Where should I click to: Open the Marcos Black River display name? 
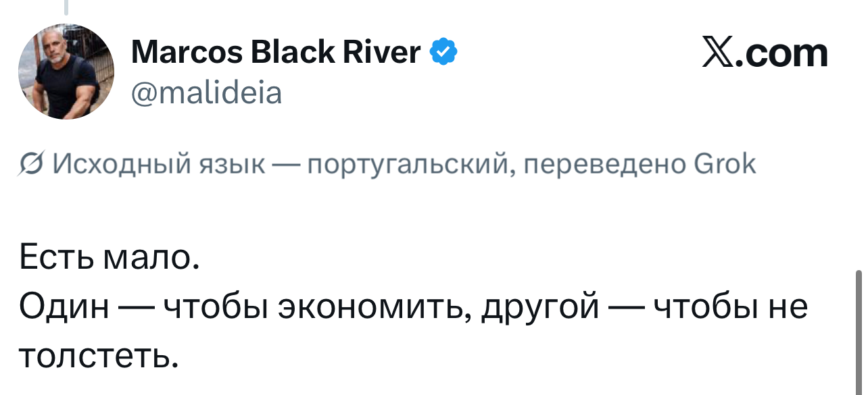click(275, 52)
